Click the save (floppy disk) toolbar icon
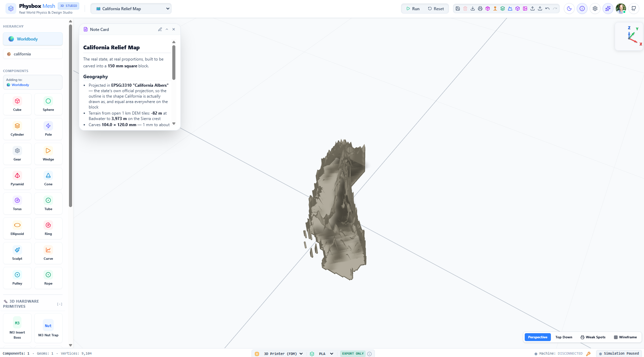This screenshot has height=357, width=644. click(458, 8)
